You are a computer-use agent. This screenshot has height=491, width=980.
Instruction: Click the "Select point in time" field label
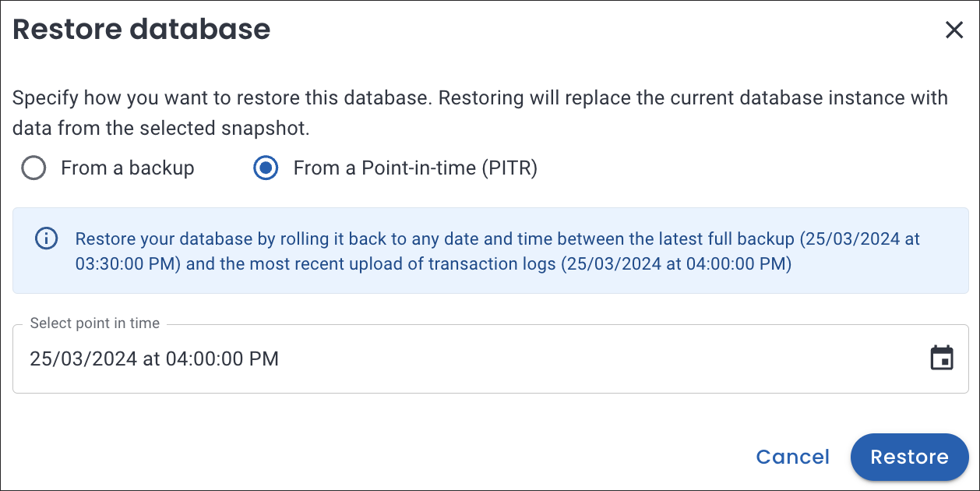94,323
